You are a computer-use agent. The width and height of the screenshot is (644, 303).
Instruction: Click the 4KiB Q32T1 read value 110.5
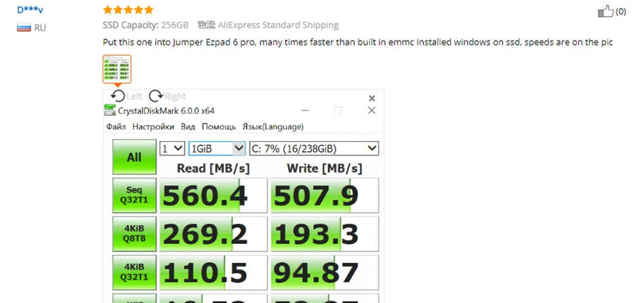click(214, 272)
